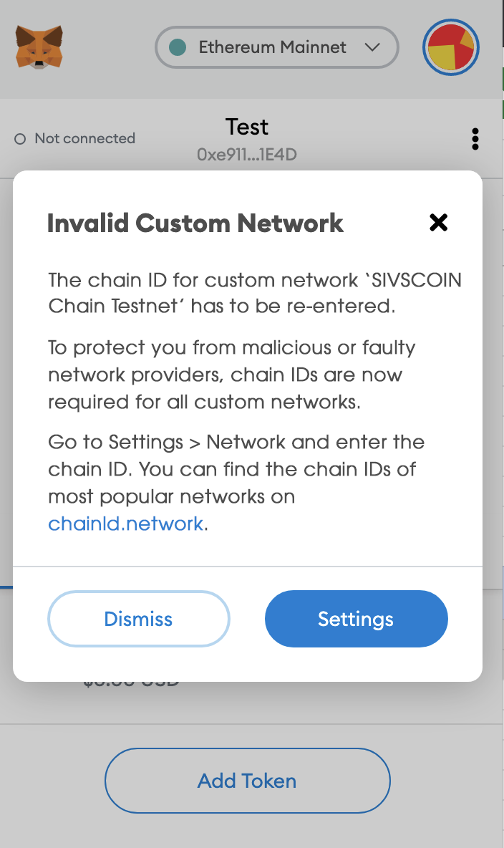Click the teal network indicator dot
The image size is (504, 848).
coord(178,47)
